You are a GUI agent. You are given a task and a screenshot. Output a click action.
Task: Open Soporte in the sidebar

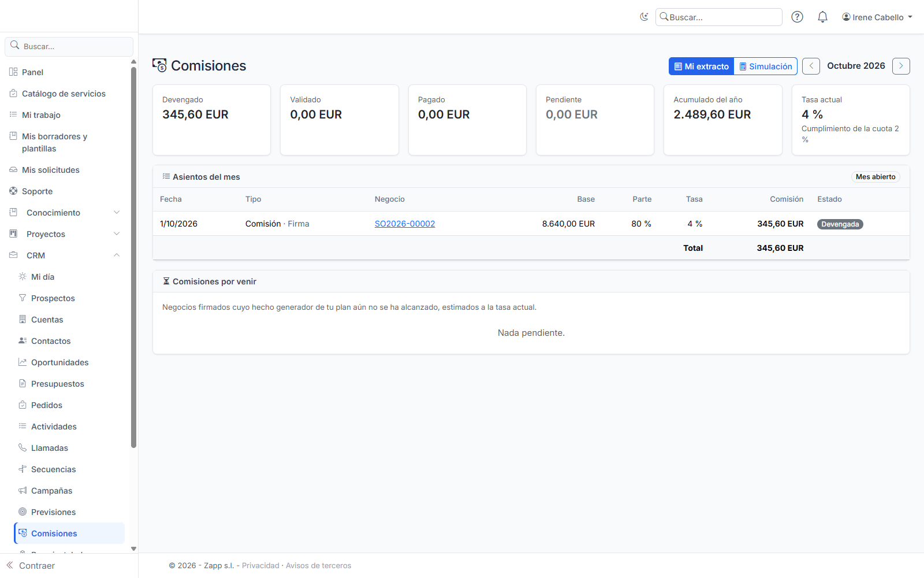pyautogui.click(x=65, y=191)
